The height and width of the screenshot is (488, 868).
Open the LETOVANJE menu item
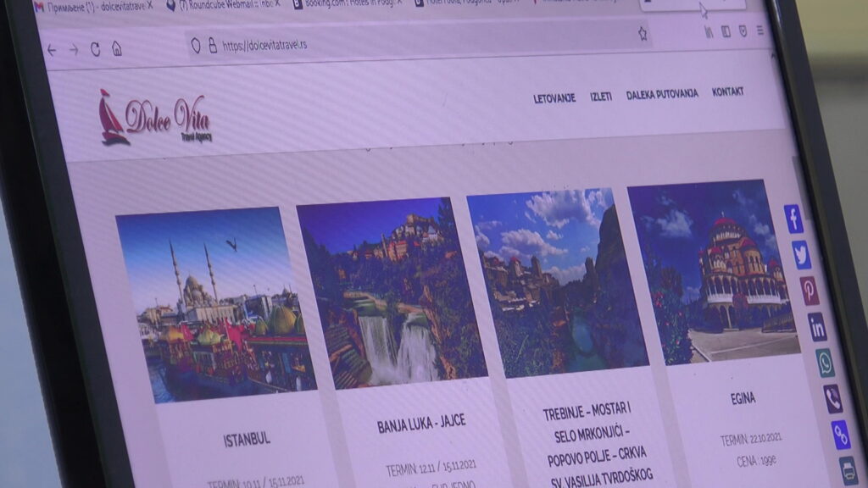tap(554, 98)
